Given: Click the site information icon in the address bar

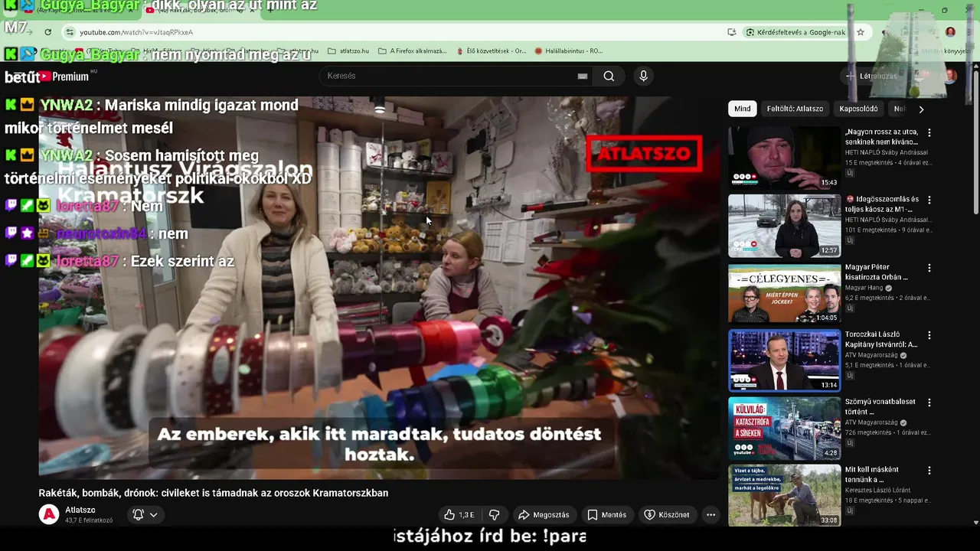Looking at the screenshot, I should (x=70, y=32).
